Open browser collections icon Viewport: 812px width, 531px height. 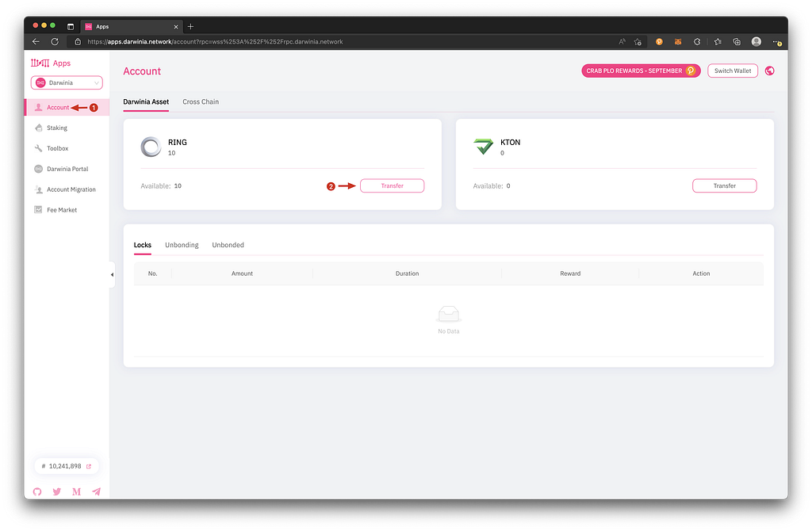pyautogui.click(x=737, y=42)
